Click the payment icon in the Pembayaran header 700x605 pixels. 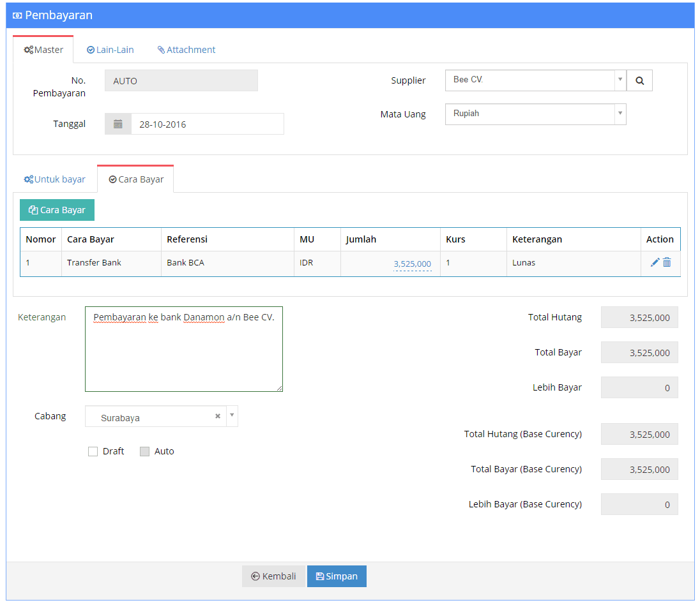tap(17, 15)
